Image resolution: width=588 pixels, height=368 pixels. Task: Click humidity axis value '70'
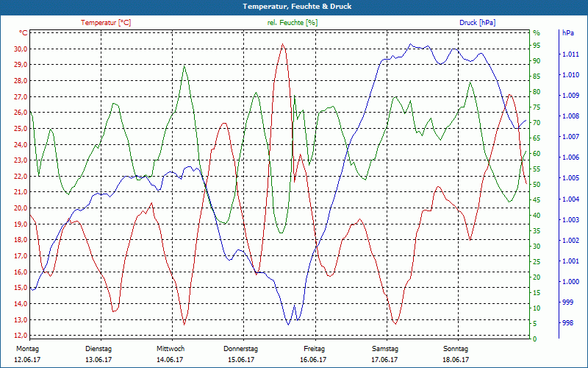(537, 123)
